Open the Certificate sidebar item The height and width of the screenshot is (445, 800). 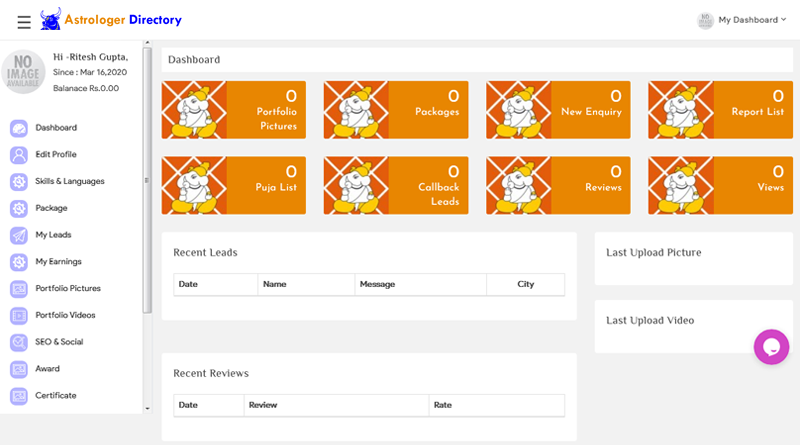[55, 396]
